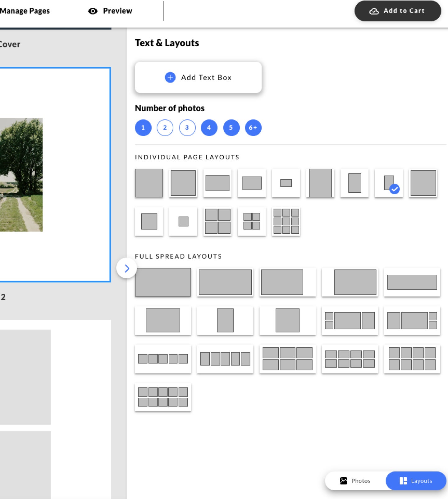
Task: Choose spread with eight square photos grid
Action: tap(412, 359)
